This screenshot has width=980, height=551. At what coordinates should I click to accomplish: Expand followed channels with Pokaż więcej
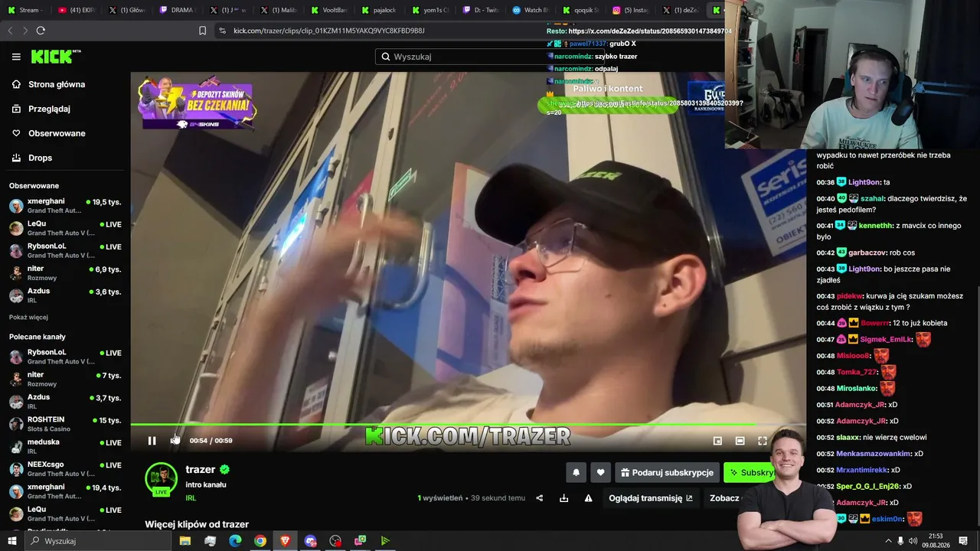pos(28,317)
